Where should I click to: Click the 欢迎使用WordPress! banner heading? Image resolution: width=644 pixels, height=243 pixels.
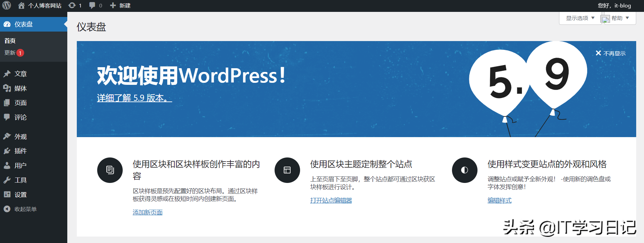tap(191, 75)
